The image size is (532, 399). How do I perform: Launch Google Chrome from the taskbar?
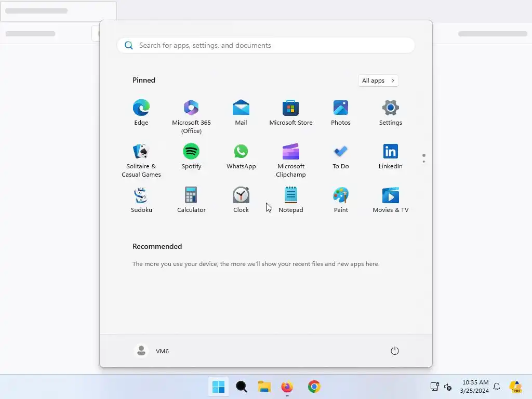314,387
